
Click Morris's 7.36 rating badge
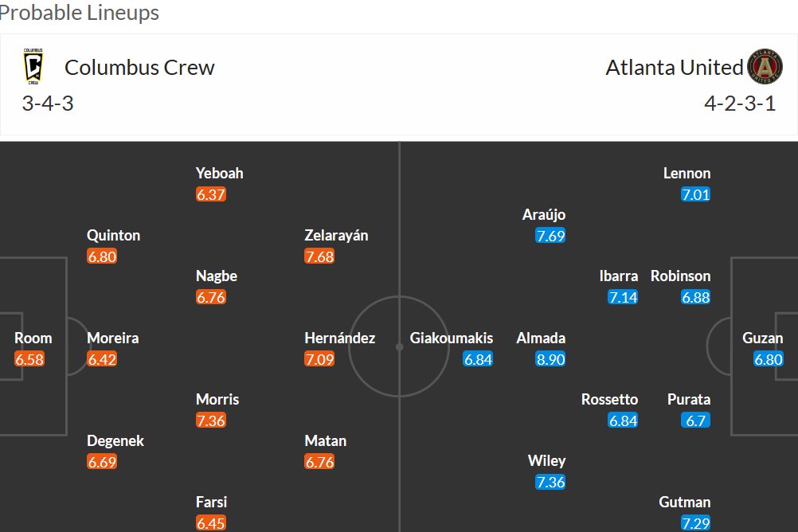point(211,420)
